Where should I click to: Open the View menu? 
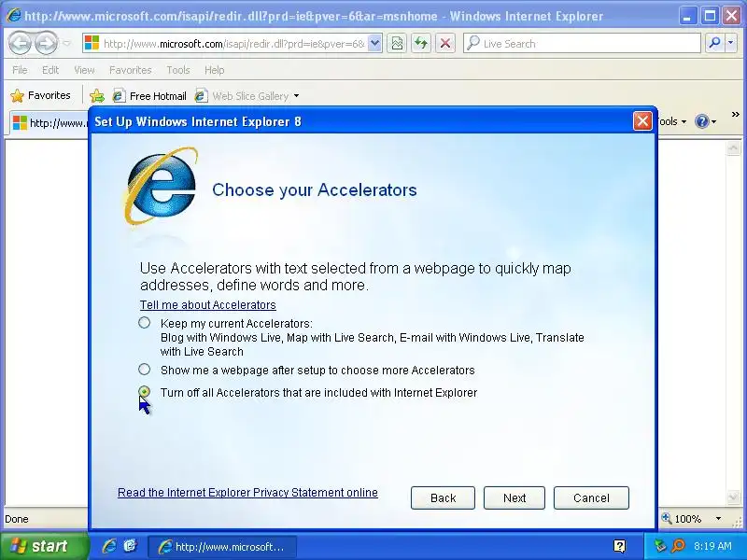click(84, 70)
